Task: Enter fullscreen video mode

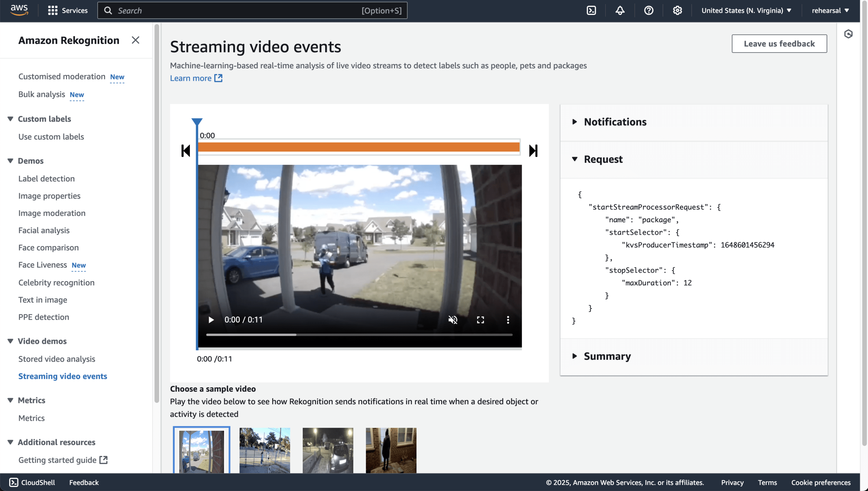Action: coord(480,320)
